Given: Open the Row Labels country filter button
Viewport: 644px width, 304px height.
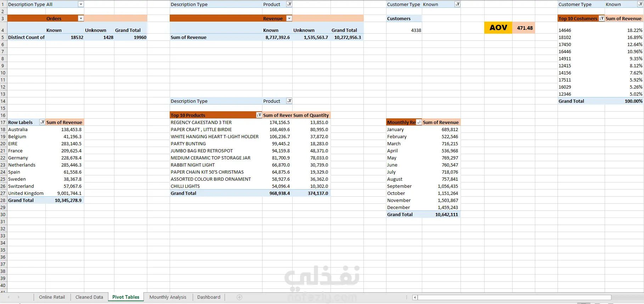Looking at the screenshot, I should coord(43,122).
